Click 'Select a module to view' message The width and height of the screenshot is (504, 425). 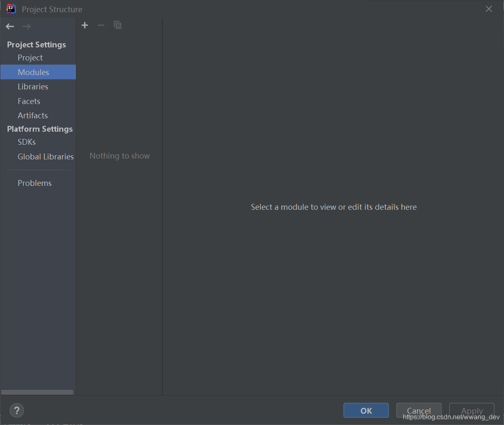pos(334,207)
